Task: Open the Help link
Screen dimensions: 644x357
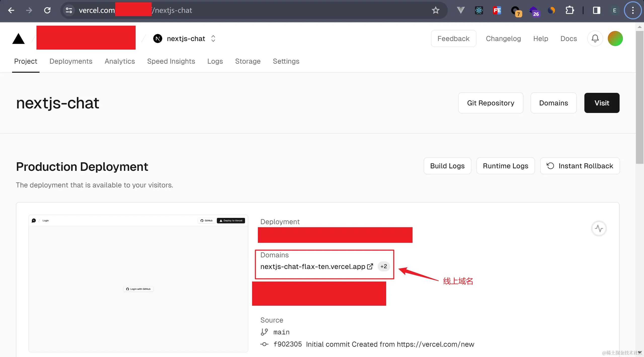Action: [541, 38]
